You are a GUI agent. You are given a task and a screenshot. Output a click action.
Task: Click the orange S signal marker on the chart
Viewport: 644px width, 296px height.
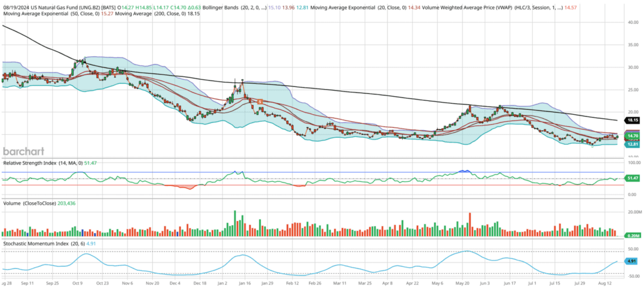[259, 101]
